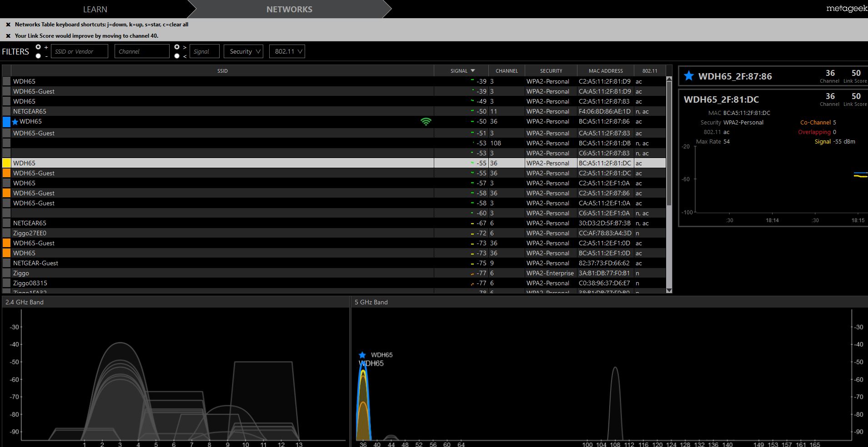
Task: Click the blue star in 5 GHz chart
Action: (x=362, y=355)
